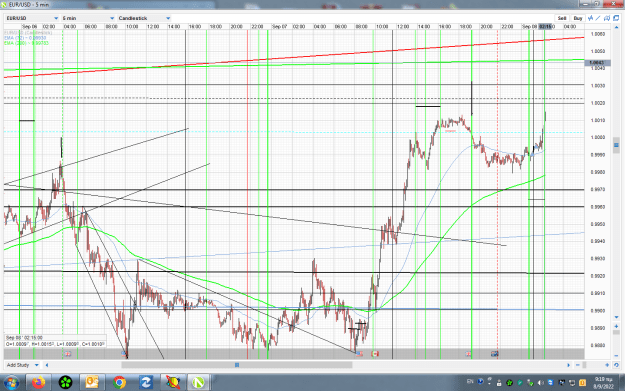Select the trend line drawing tool
Image resolution: width=625 pixels, height=391 pixels.
pyautogui.click(x=598, y=18)
